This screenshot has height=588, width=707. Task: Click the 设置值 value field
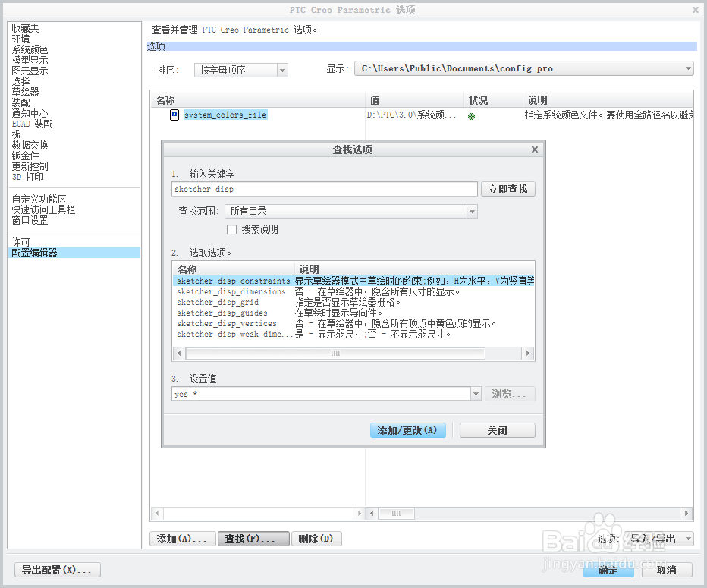pos(321,394)
